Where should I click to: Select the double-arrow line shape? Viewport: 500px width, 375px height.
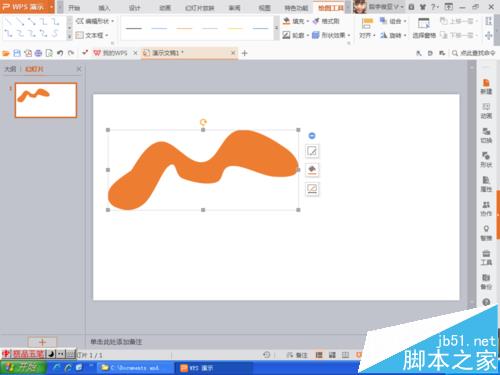[32, 22]
